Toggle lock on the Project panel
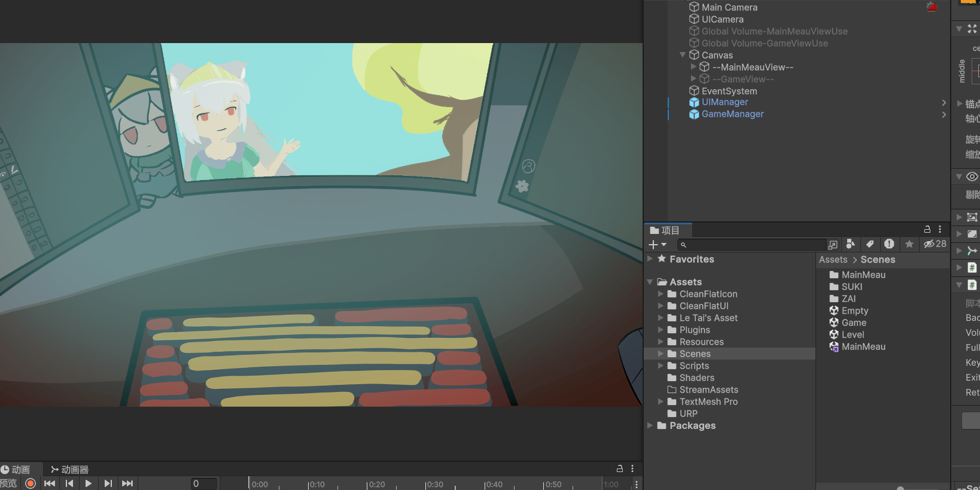This screenshot has height=490, width=980. pyautogui.click(x=927, y=230)
